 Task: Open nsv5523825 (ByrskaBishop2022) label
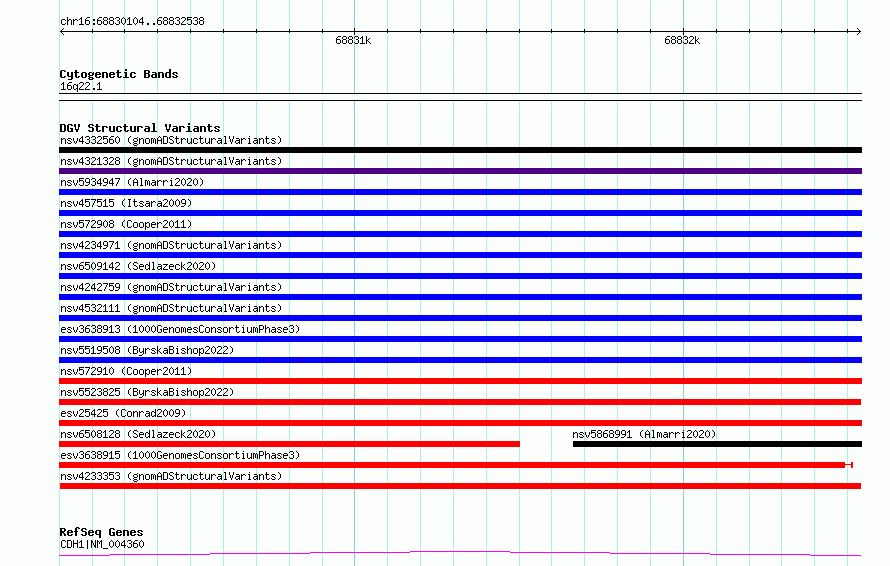tap(147, 392)
